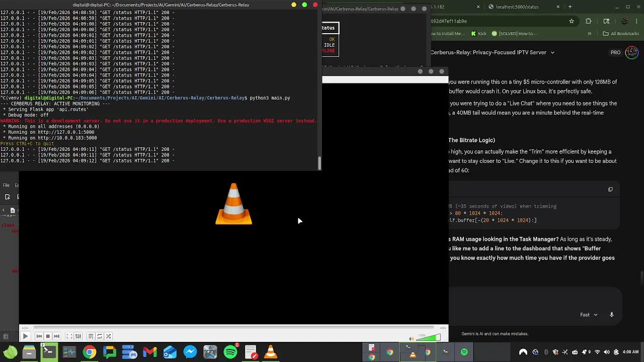644x362 pixels.
Task: Mute VLC using speaker icon
Action: (412, 338)
